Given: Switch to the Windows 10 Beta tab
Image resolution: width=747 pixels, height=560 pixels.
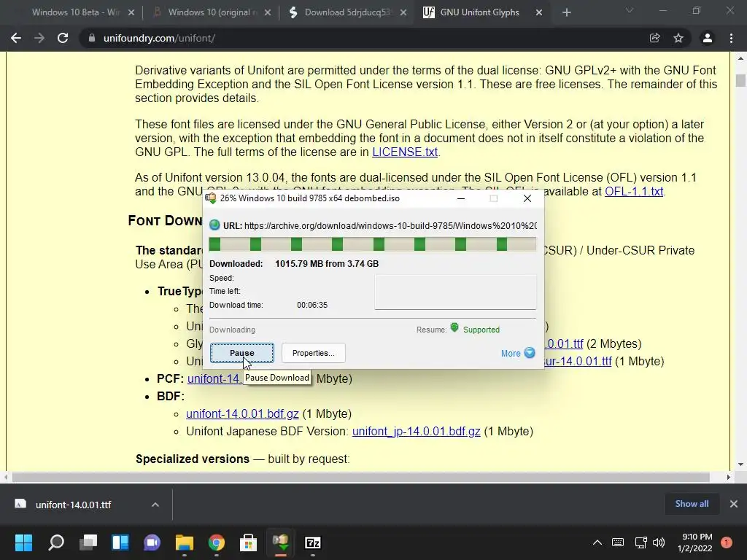Looking at the screenshot, I should (75, 12).
